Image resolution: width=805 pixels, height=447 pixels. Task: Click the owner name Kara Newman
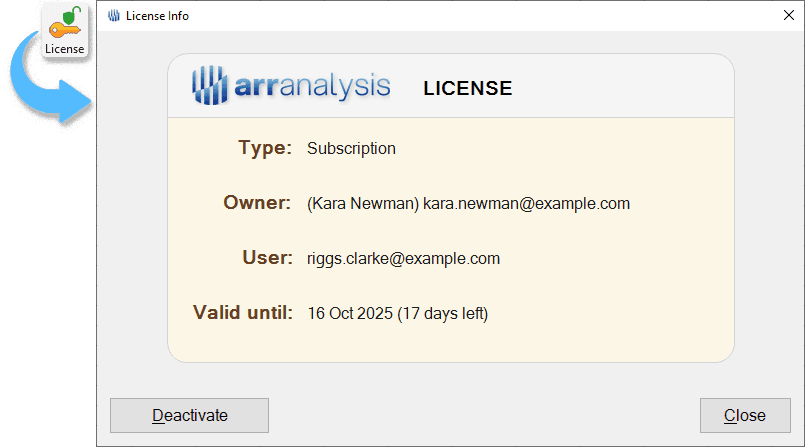[363, 204]
